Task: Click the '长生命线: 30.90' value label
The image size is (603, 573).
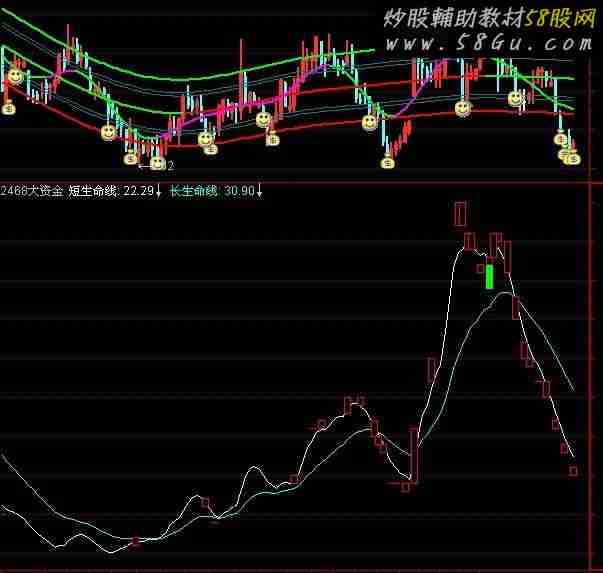Action: 213,191
